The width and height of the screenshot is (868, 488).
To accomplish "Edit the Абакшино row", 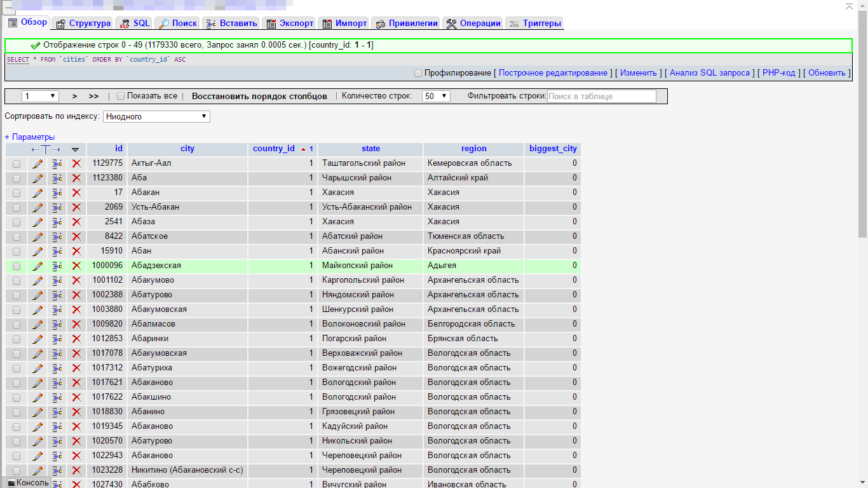I will click(x=37, y=397).
